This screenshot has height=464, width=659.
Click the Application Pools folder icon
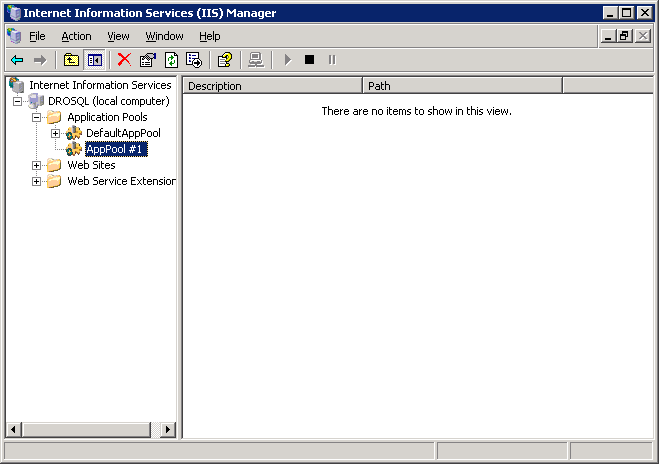pos(54,117)
